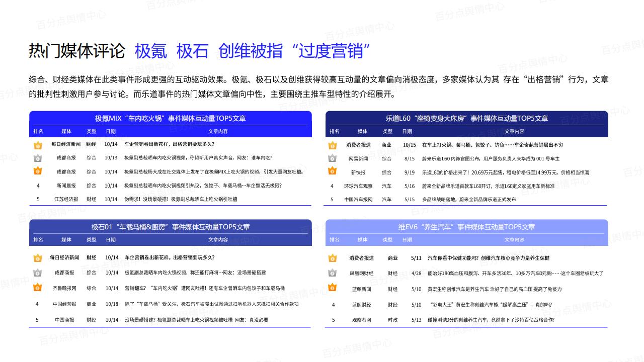This screenshot has width=644, height=362.
Task: Click article title 伪需求！没场景硬搭！极氪副总裁晒车上吃火锅引吐槽
Action: pyautogui.click(x=181, y=199)
